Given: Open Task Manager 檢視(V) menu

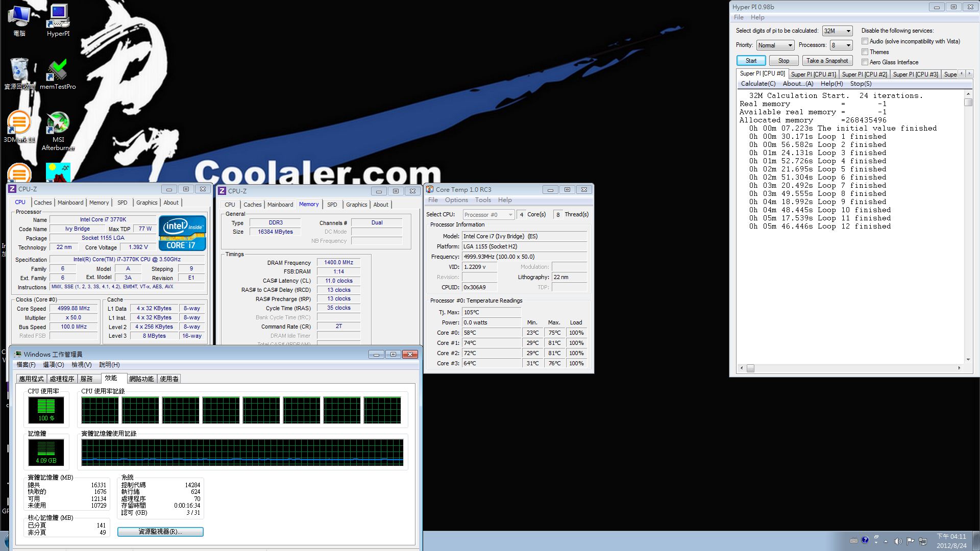Looking at the screenshot, I should click(82, 365).
